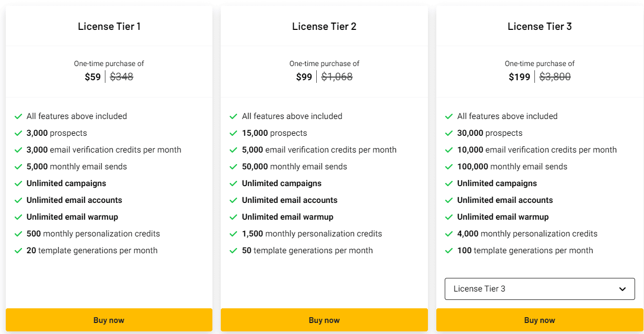Click the check mark beside 15,000 prospects
This screenshot has height=334, width=644.
(x=233, y=133)
